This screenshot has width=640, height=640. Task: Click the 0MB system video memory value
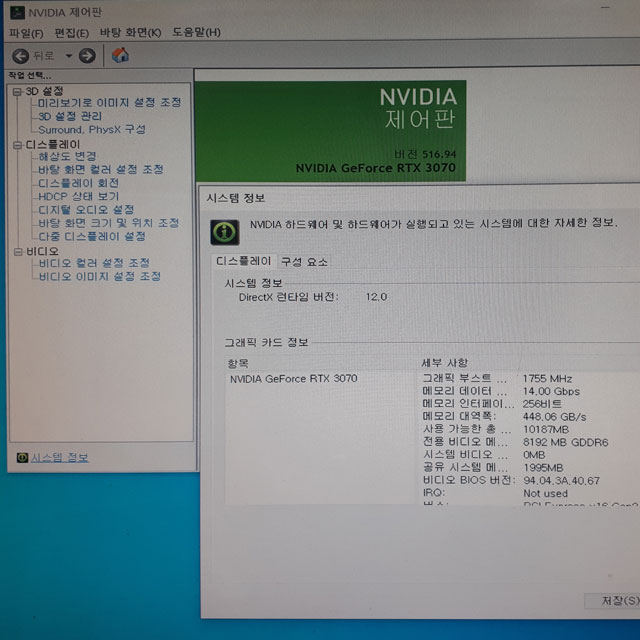[x=534, y=455]
